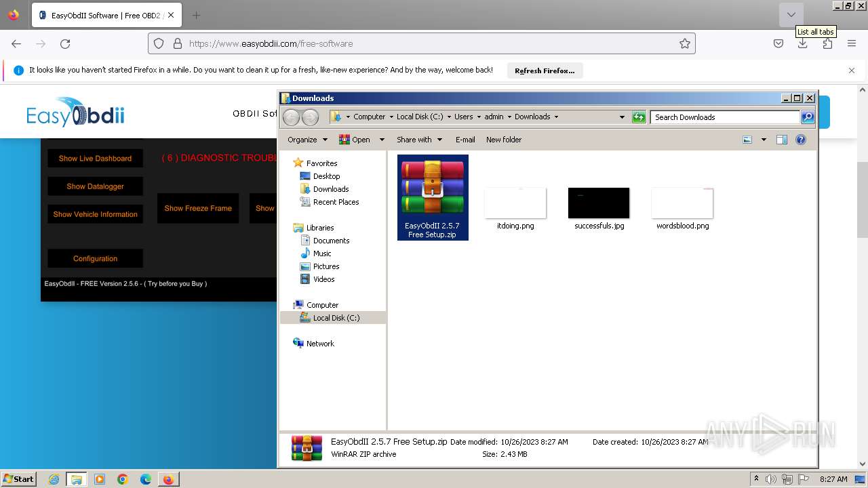This screenshot has width=868, height=488.
Task: Open Internet Explorer from taskbar
Action: pyautogui.click(x=54, y=479)
